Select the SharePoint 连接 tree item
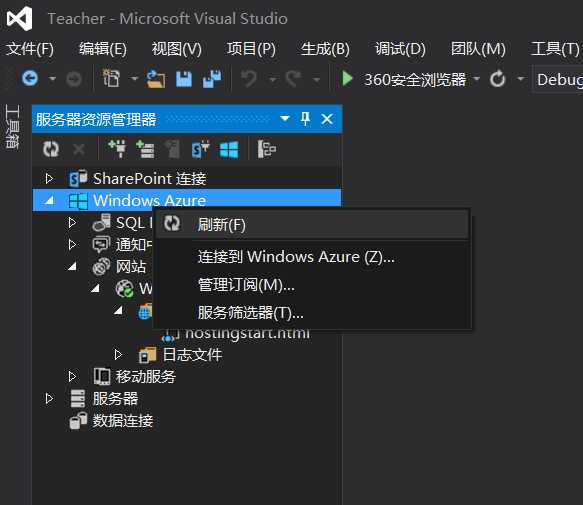583x505 pixels. click(149, 178)
